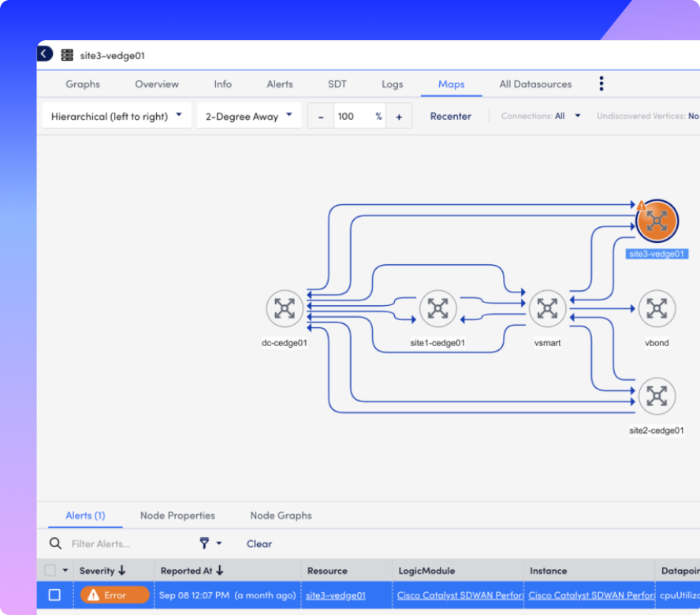Open the alert filter funnel icon
700x615 pixels.
coord(204,543)
